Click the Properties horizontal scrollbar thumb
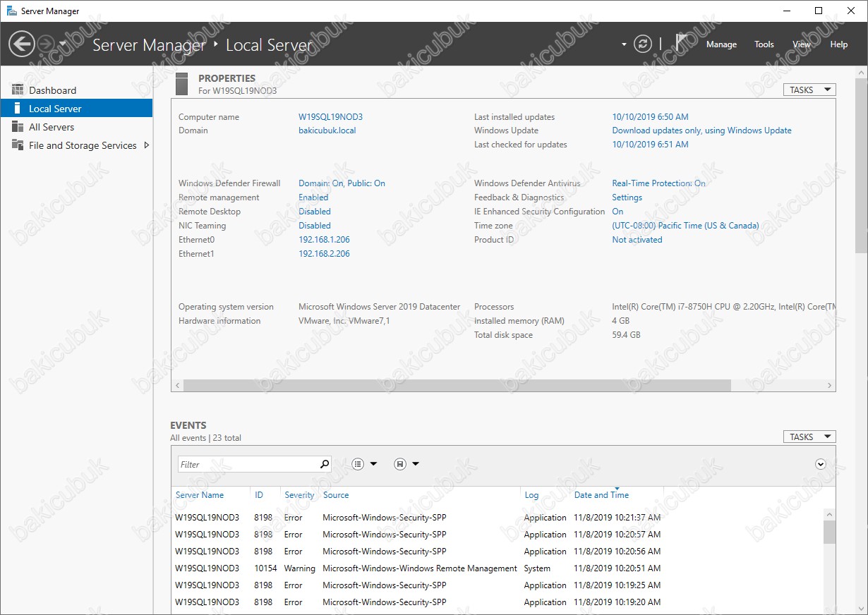The width and height of the screenshot is (868, 615). [x=457, y=385]
